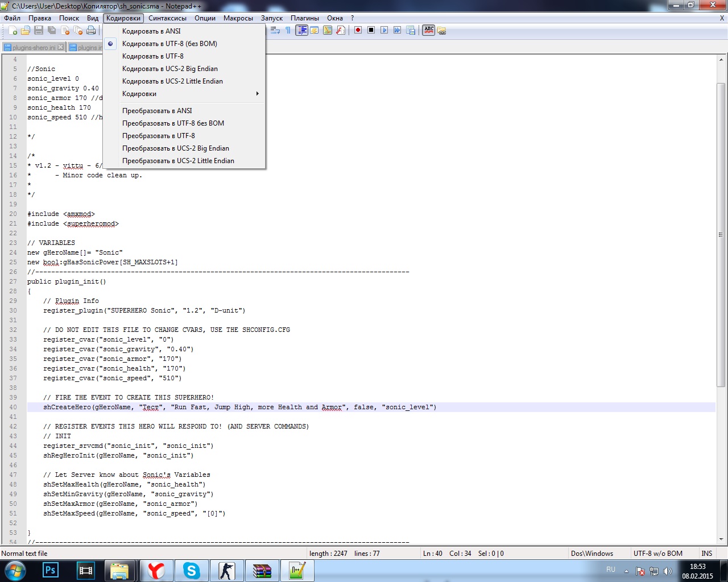Open the Синтаксисы menu
Viewport: 728px width, 582px height.
(168, 18)
